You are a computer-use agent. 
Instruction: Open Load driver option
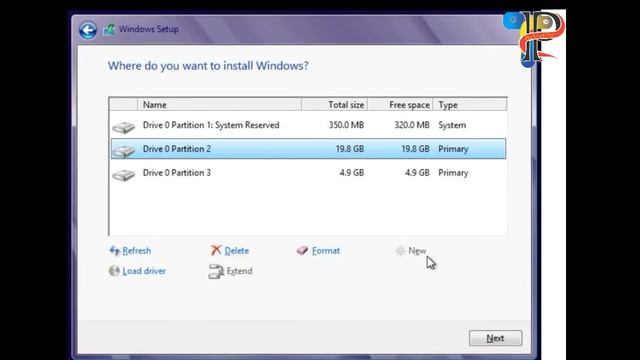click(144, 271)
